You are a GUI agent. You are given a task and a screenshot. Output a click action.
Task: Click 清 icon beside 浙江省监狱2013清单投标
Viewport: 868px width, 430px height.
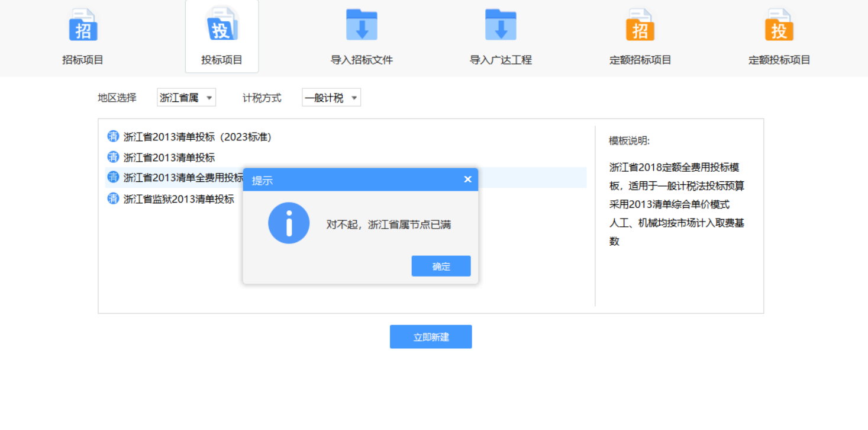click(x=113, y=198)
